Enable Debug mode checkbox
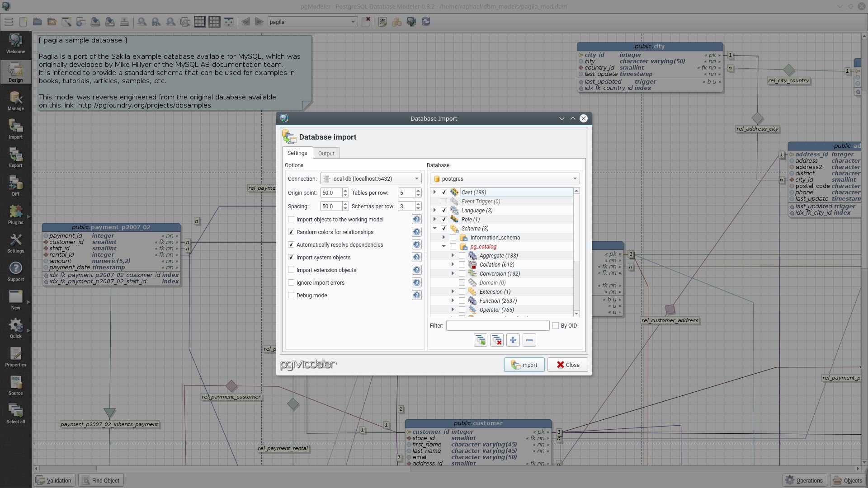The width and height of the screenshot is (868, 488). click(x=291, y=295)
